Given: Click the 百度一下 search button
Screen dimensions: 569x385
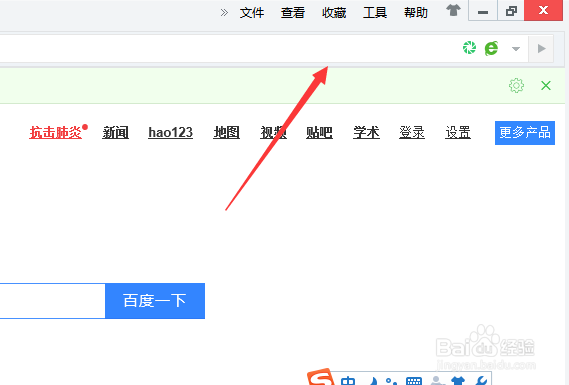Looking at the screenshot, I should click(155, 301).
